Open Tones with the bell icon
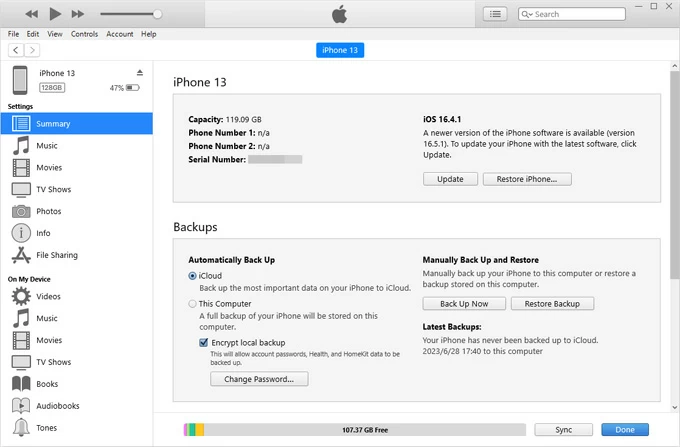 coord(21,427)
